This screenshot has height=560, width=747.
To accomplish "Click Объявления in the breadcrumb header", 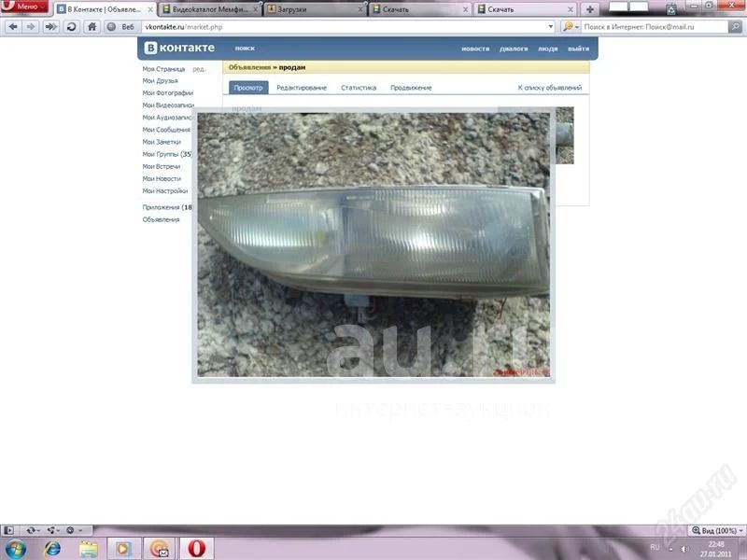I will point(249,67).
